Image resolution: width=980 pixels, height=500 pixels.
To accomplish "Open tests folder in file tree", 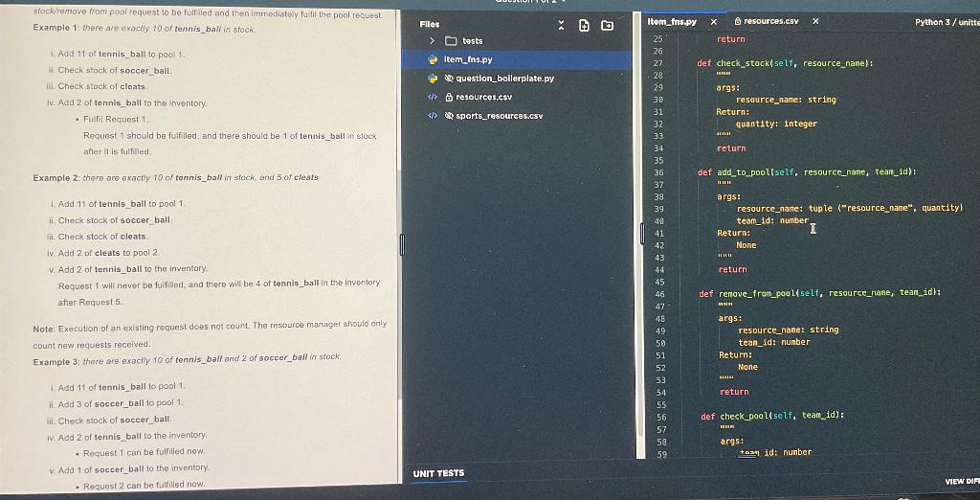I will coord(473,40).
